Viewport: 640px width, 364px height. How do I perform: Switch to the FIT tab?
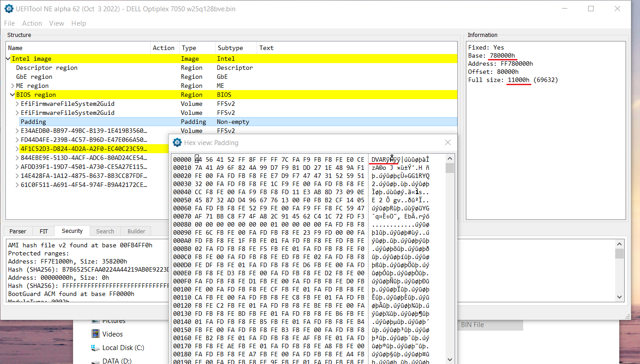pyautogui.click(x=44, y=231)
